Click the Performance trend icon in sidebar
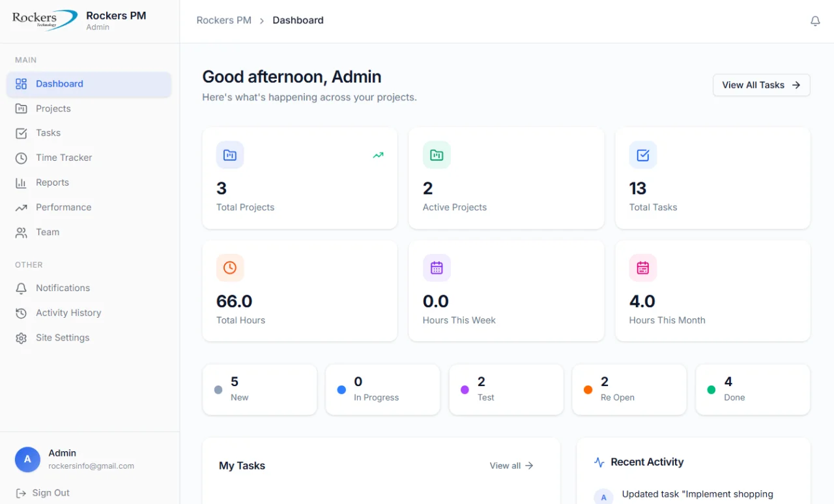The width and height of the screenshot is (834, 504). pos(22,208)
